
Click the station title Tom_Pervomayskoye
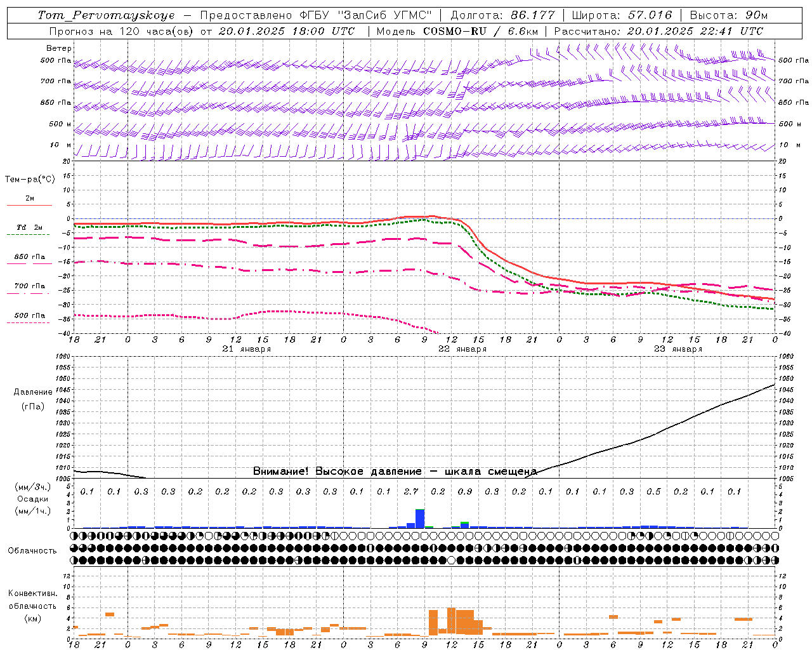coord(106,15)
